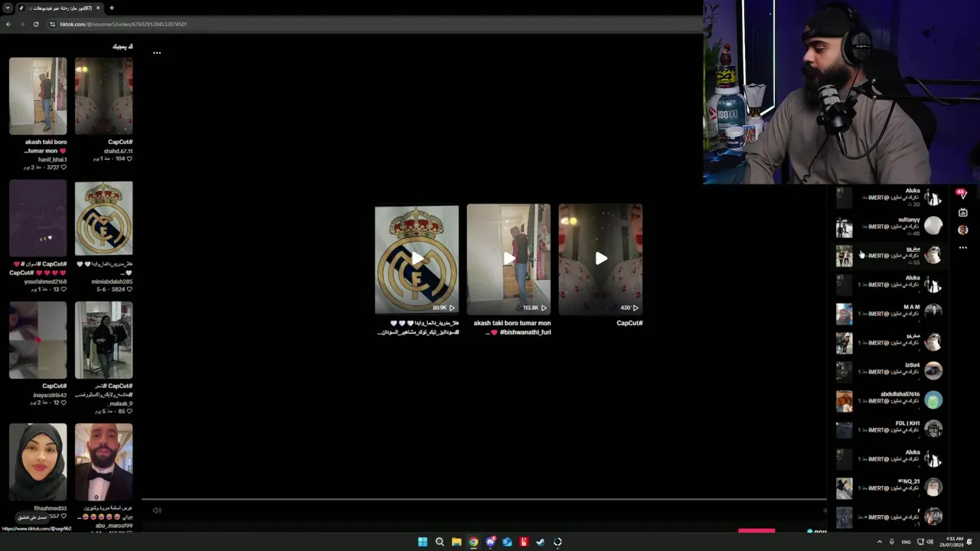Open Windows Start menu
Screen dimensions: 980x551
point(423,542)
